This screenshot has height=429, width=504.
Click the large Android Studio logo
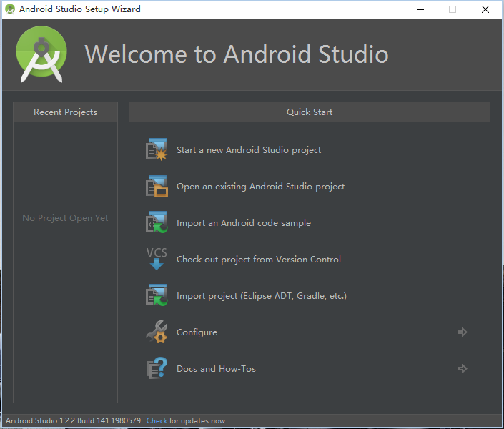point(41,54)
